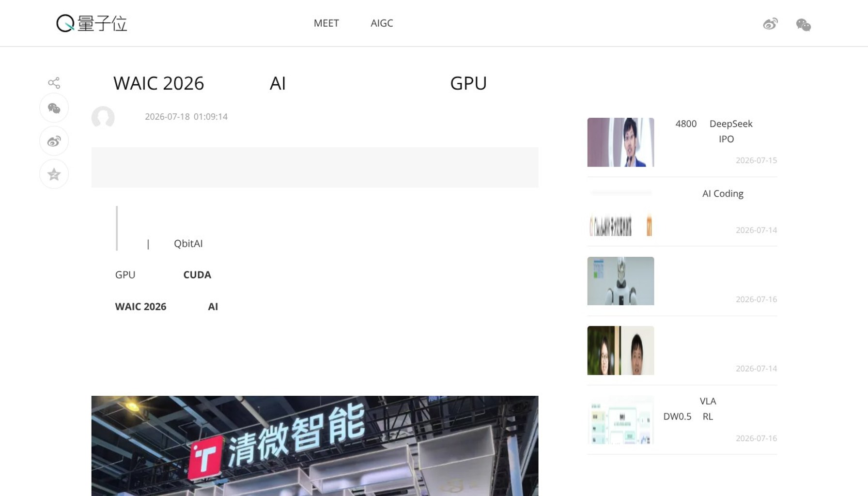Open the VLA article diagram thumbnail

[620, 420]
